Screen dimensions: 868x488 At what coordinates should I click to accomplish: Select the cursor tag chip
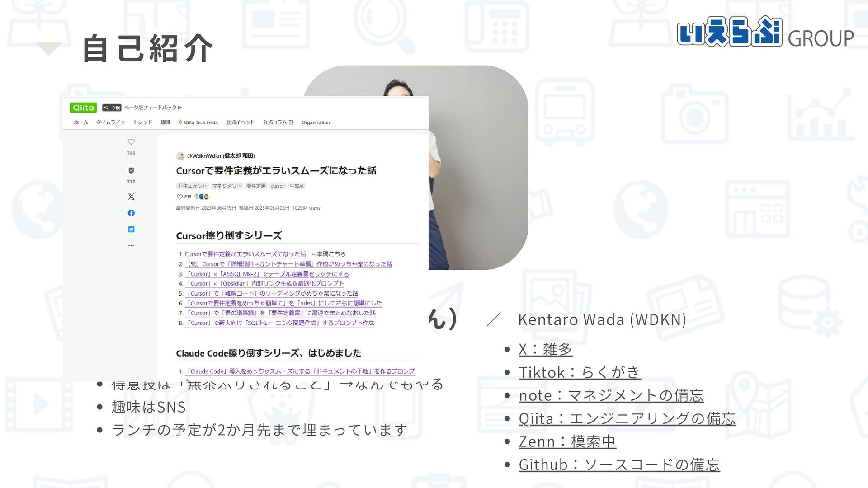pos(278,186)
